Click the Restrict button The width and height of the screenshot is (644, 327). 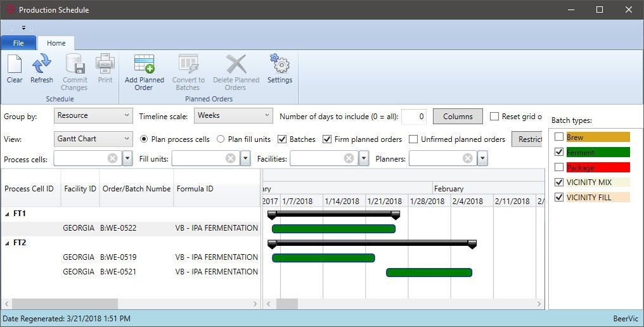click(x=527, y=139)
